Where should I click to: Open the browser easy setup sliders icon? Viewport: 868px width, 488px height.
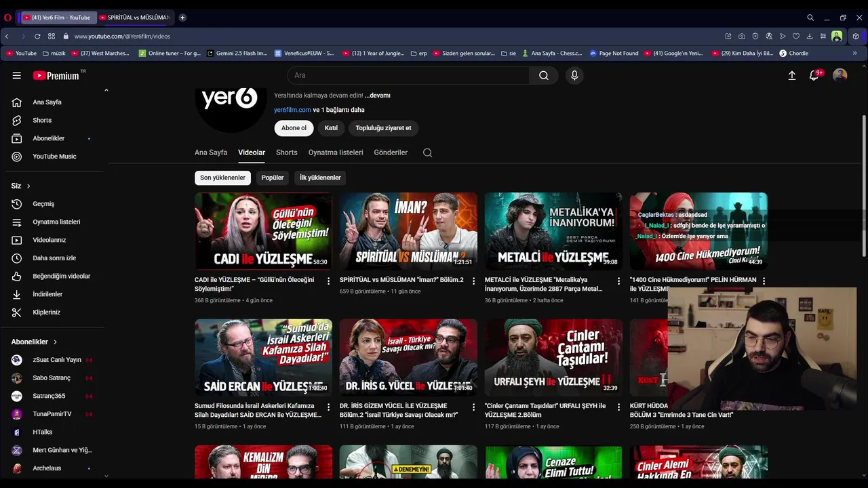(823, 37)
